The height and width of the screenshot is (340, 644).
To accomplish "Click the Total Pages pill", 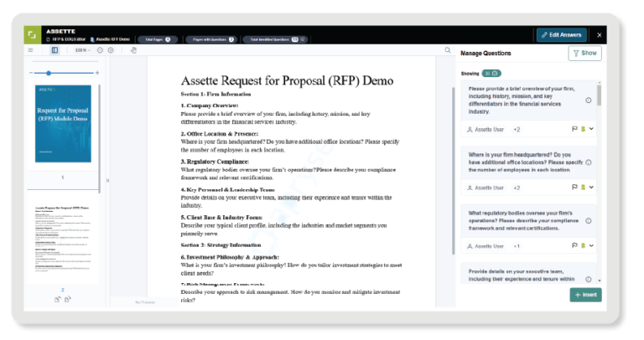I will tap(158, 39).
